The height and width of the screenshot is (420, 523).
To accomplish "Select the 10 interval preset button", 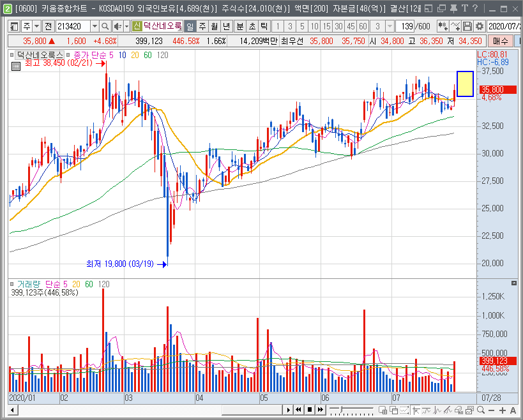I will 314,26.
